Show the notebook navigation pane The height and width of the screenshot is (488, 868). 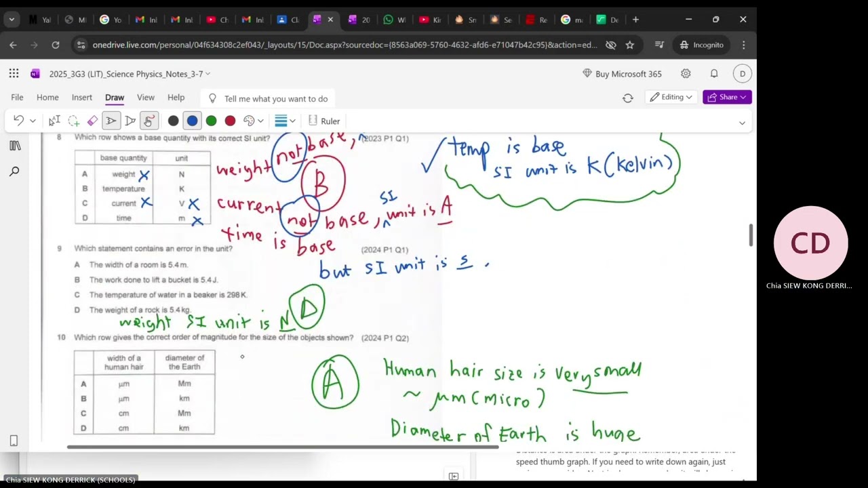coord(14,146)
